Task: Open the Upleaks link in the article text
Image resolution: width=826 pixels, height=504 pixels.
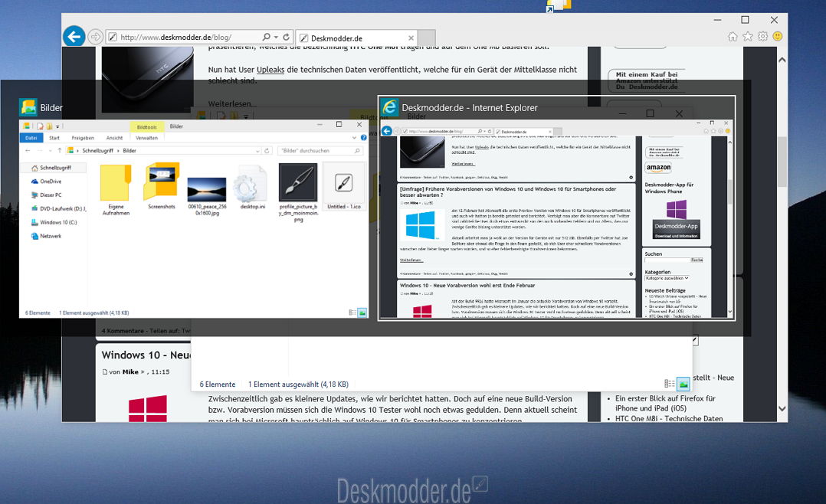Action: tap(270, 70)
